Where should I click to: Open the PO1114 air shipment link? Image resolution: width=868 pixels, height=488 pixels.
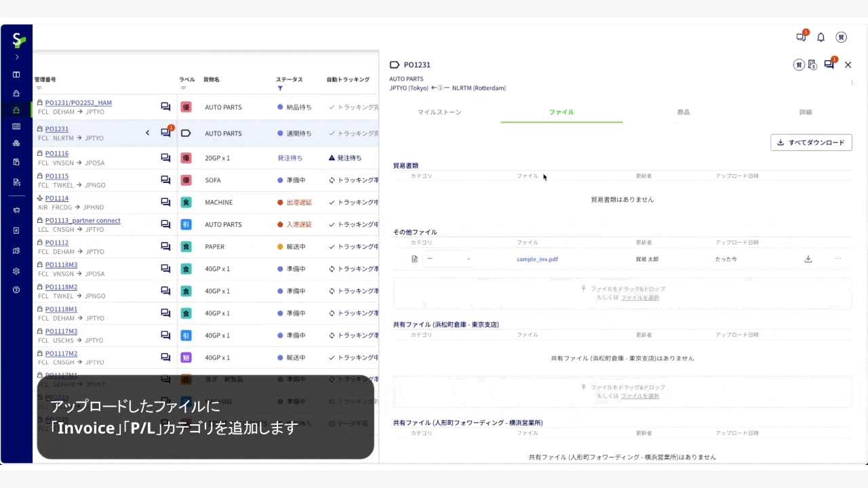pyautogui.click(x=57, y=199)
